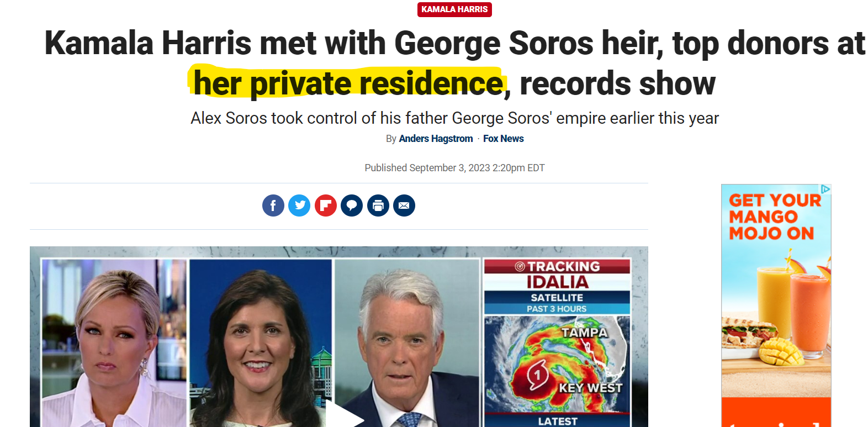Screen dimensions: 868x427
Task: Share article on Twitter
Action: [299, 205]
